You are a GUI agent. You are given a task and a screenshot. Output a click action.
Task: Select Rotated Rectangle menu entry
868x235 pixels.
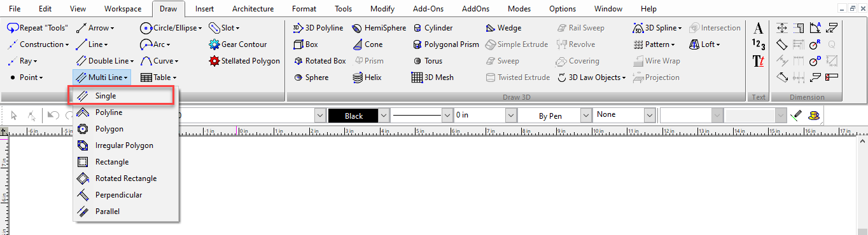[x=126, y=178]
